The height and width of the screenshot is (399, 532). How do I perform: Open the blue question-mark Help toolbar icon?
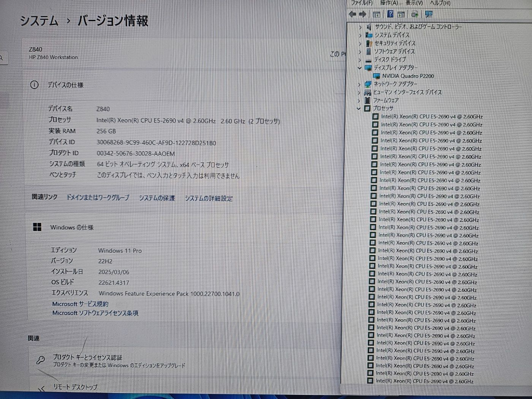pyautogui.click(x=390, y=14)
